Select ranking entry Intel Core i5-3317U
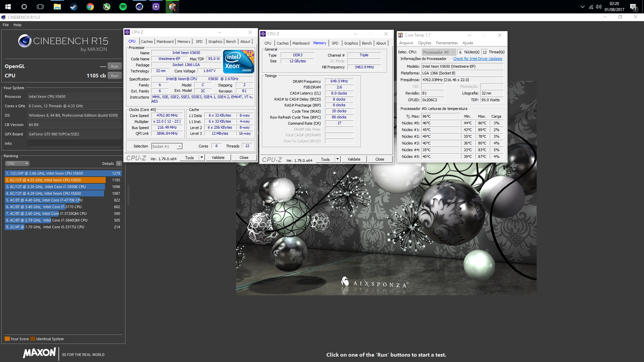644x362 pixels. point(63,227)
